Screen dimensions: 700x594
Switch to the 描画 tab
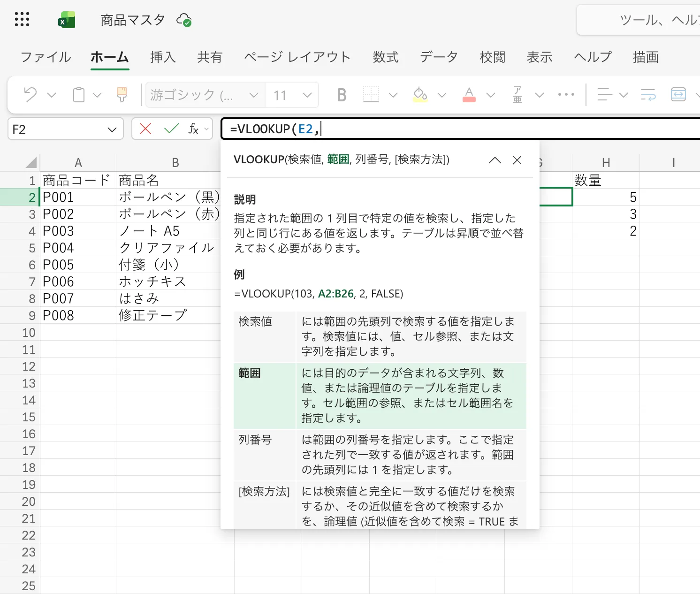click(x=646, y=57)
